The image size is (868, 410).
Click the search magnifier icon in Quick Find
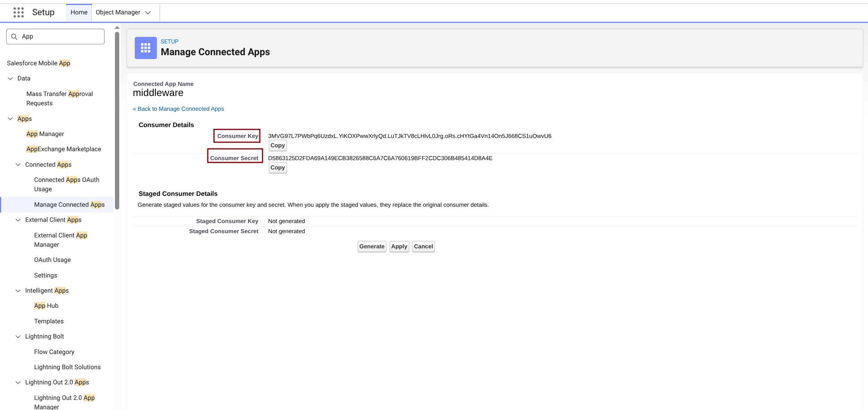(x=14, y=37)
